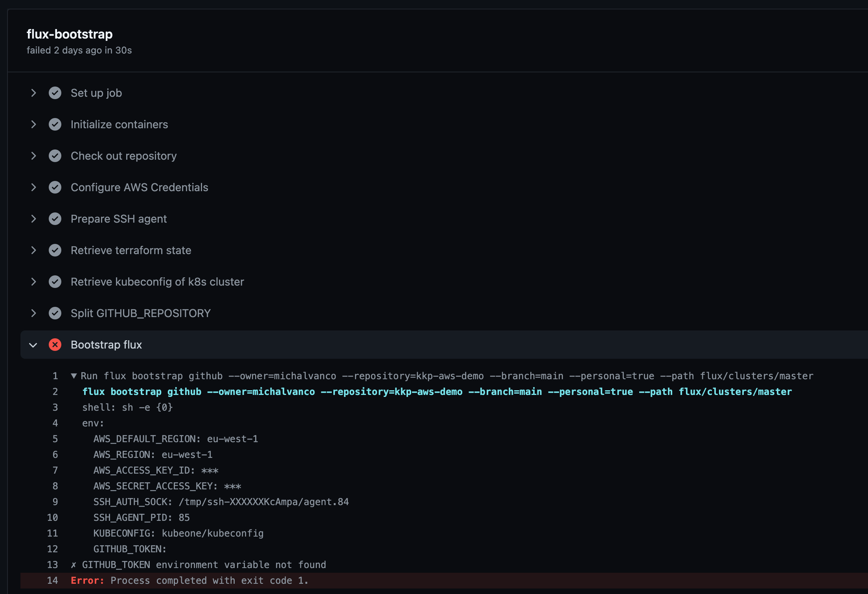Click the checkmark icon beside Initialize containers
This screenshot has height=594, width=868.
[x=55, y=124]
